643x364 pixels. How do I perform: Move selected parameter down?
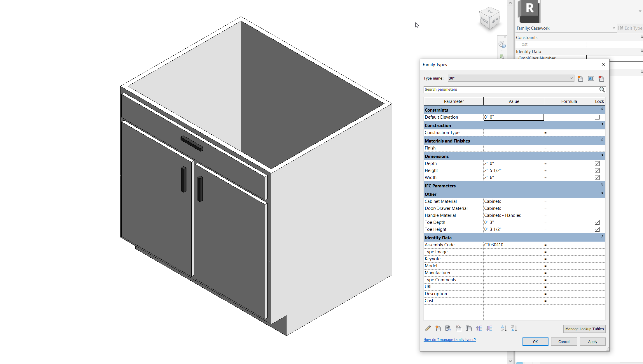(x=489, y=328)
